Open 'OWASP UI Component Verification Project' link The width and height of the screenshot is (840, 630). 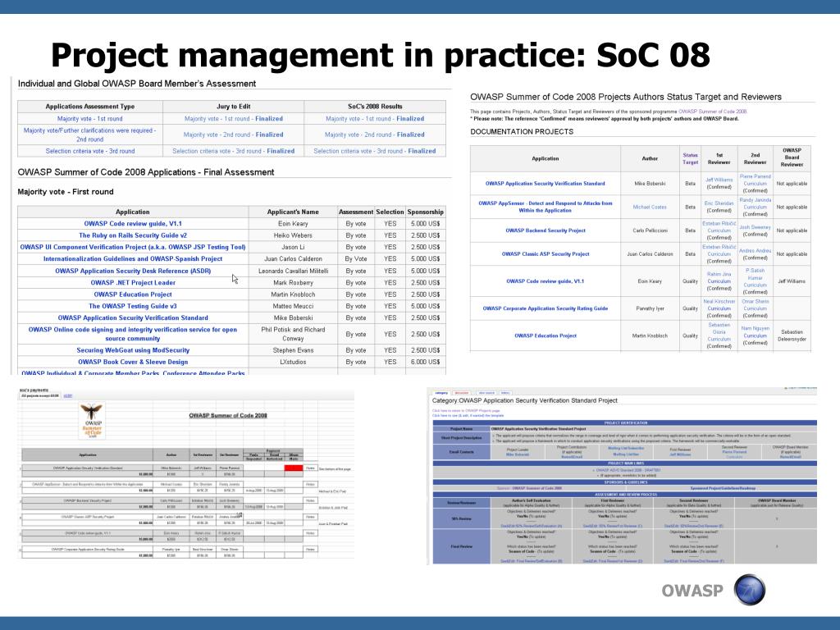tap(133, 247)
